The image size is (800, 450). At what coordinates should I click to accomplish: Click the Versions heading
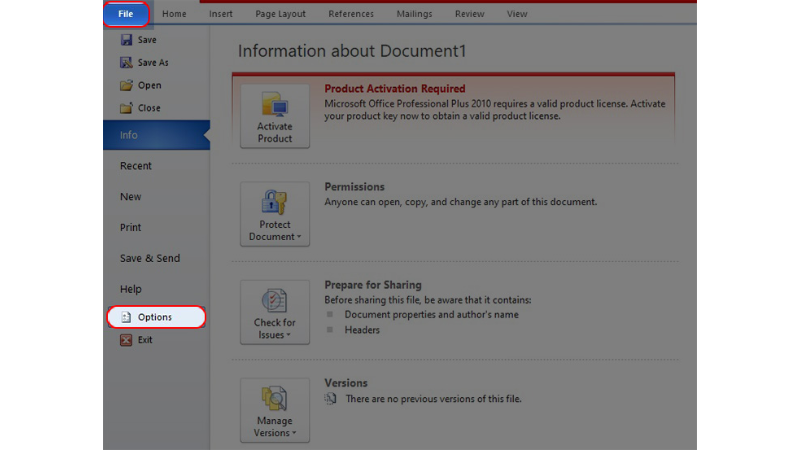(346, 383)
